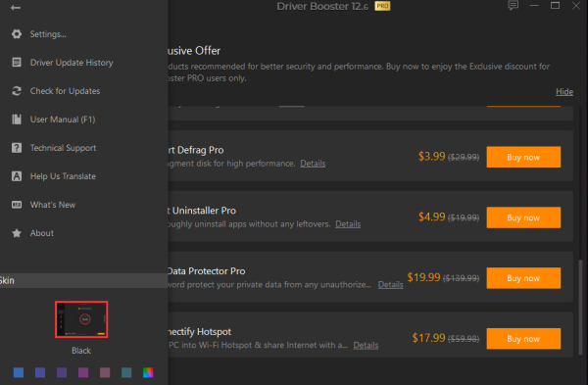Image resolution: width=588 pixels, height=385 pixels.
Task: Open Details link for Uninstaller Pro
Action: coord(348,224)
